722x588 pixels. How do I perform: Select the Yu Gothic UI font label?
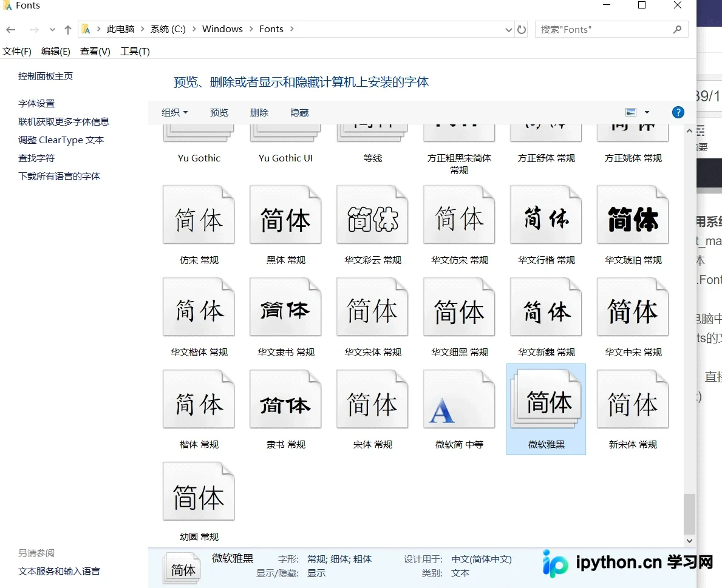tap(285, 158)
